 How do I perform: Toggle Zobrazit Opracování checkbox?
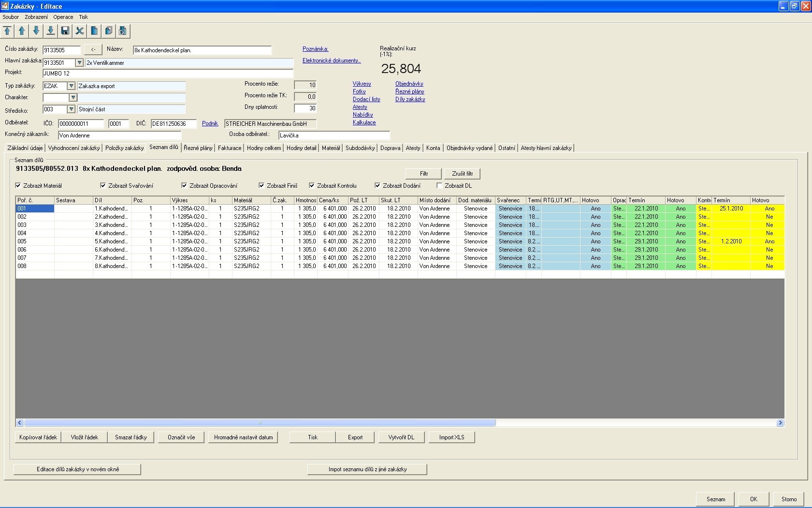[x=184, y=185]
